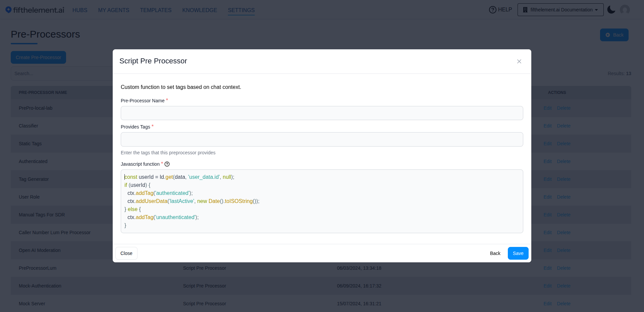
Task: Click the Provides Tags input field
Action: [x=322, y=139]
